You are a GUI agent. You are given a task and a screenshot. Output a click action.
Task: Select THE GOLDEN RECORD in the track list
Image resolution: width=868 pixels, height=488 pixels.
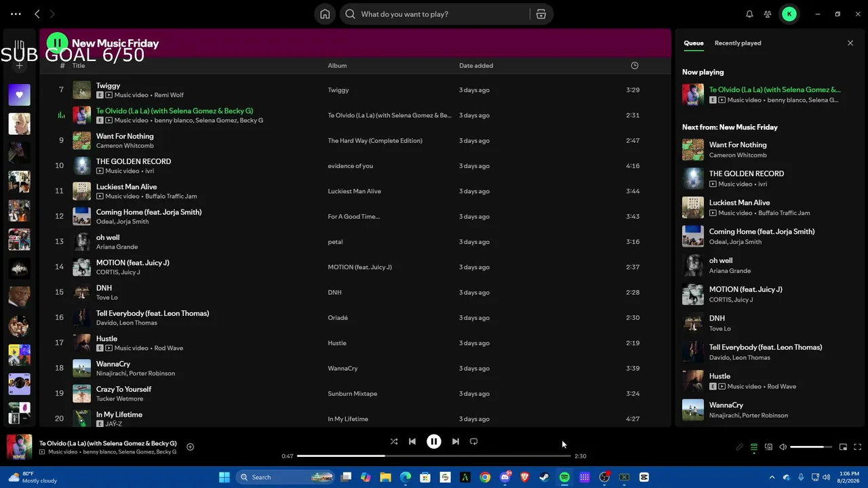click(x=355, y=166)
